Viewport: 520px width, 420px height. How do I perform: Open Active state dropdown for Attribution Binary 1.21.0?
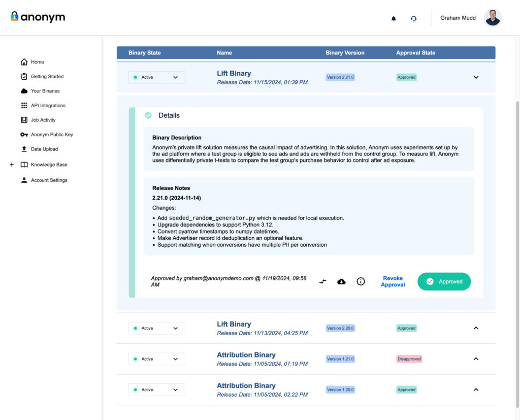pyautogui.click(x=156, y=359)
